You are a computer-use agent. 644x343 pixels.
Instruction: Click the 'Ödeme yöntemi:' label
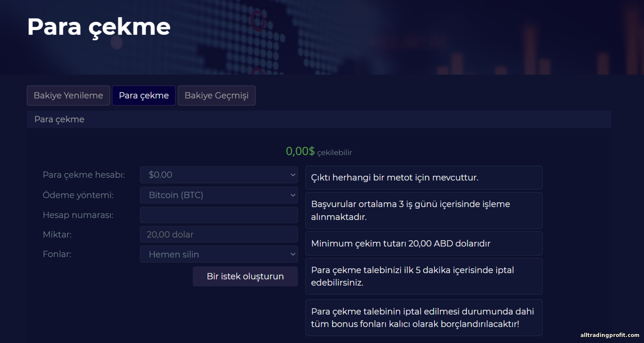78,195
